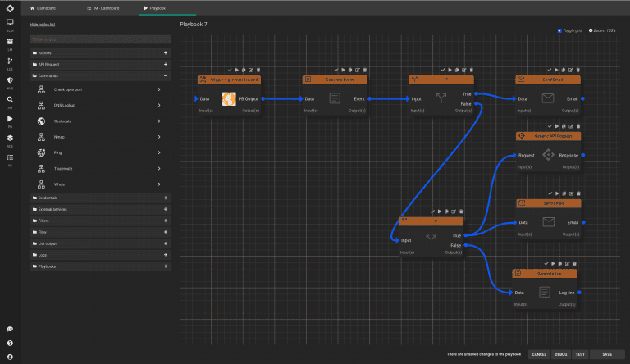
Task: Click the checkmark above Generate Log node
Action: point(546,263)
